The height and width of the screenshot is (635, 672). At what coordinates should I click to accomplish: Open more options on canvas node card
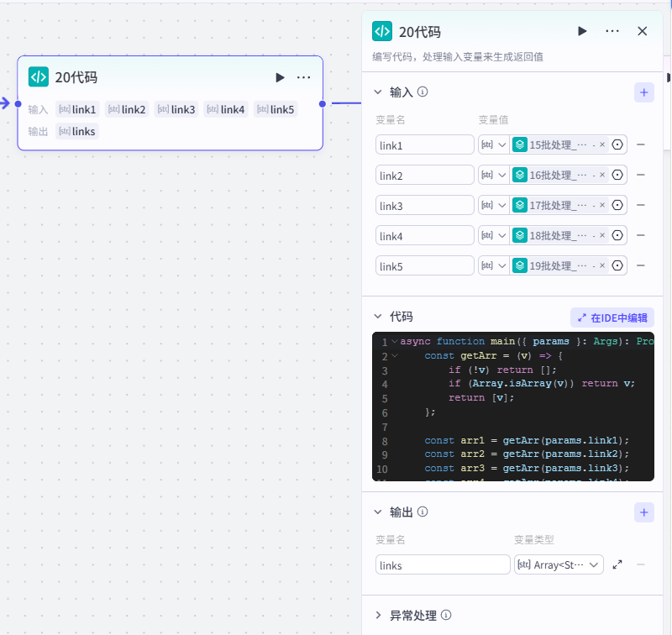pos(303,77)
